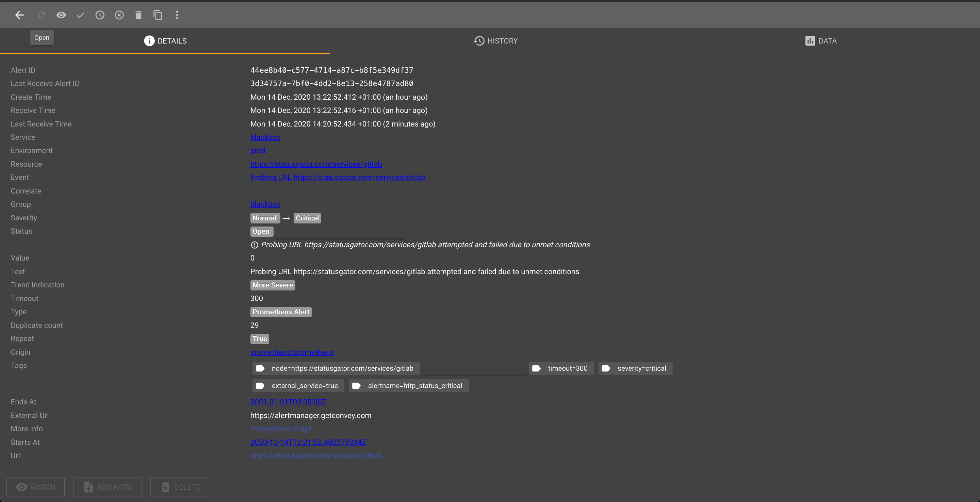Image resolution: width=980 pixels, height=502 pixels.
Task: Close alert with circled X icon
Action: pos(119,15)
